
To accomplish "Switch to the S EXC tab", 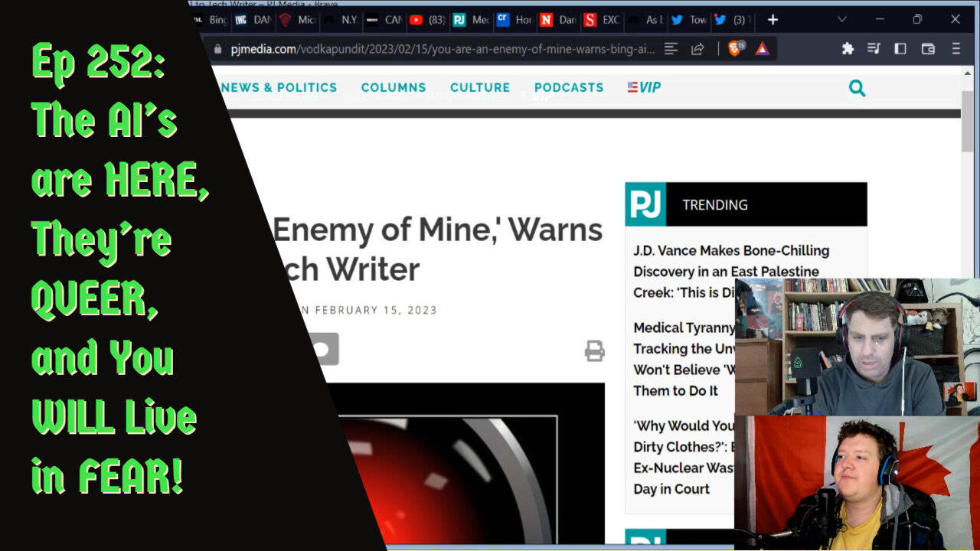I will tap(602, 20).
